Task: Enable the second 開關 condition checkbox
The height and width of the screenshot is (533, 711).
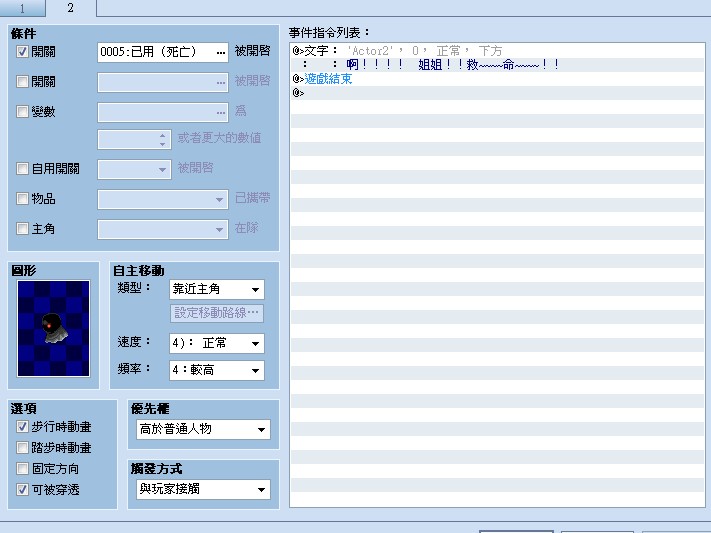Action: click(22, 82)
